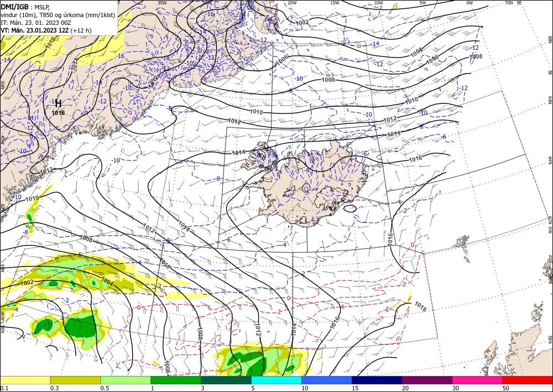
Task: Click the legend value '0.3'
Action: [x=54, y=388]
